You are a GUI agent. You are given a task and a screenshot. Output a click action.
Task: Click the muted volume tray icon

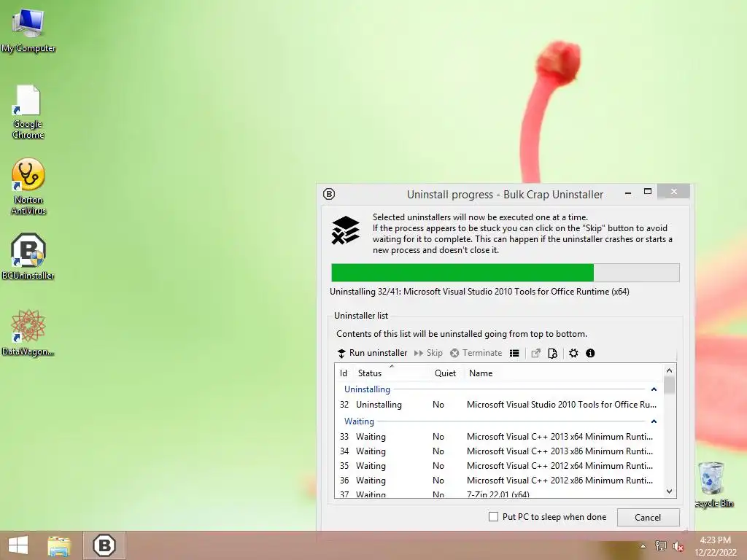click(678, 546)
